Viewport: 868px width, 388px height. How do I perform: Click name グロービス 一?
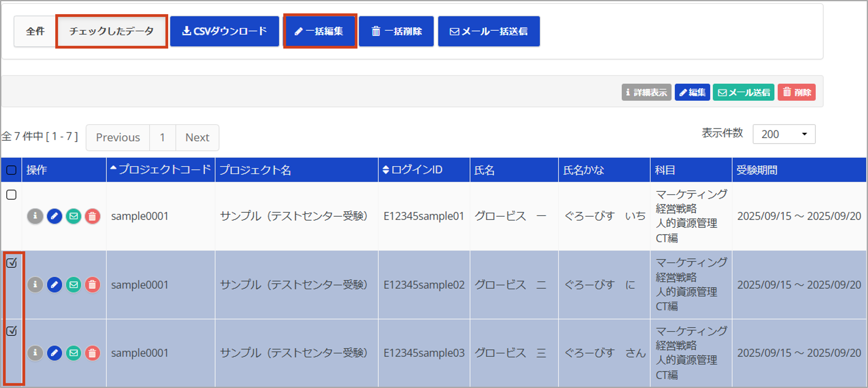pos(510,216)
